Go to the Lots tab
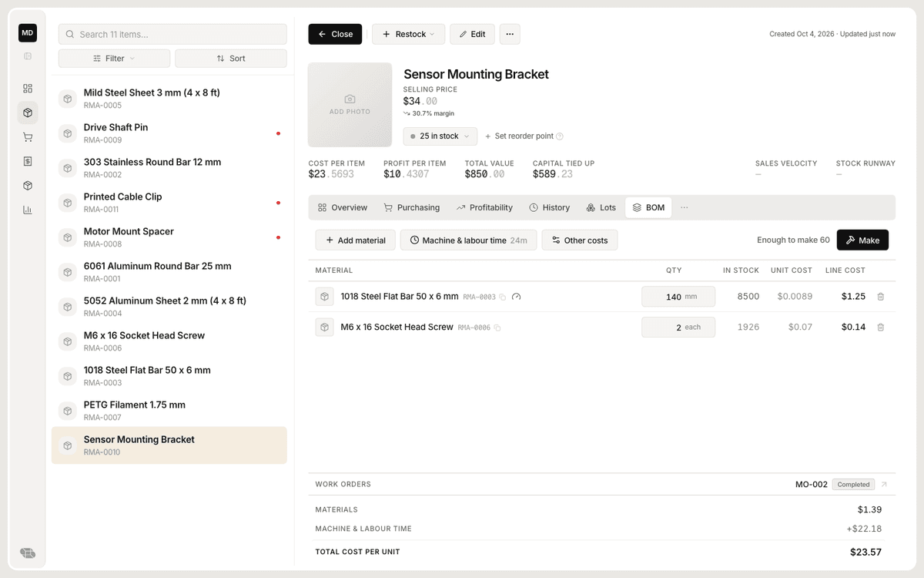Viewport: 924px width, 578px height. click(601, 207)
